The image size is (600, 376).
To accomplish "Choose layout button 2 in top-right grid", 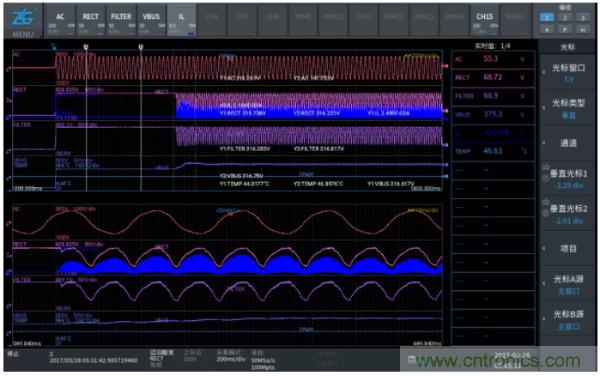I will pos(565,18).
